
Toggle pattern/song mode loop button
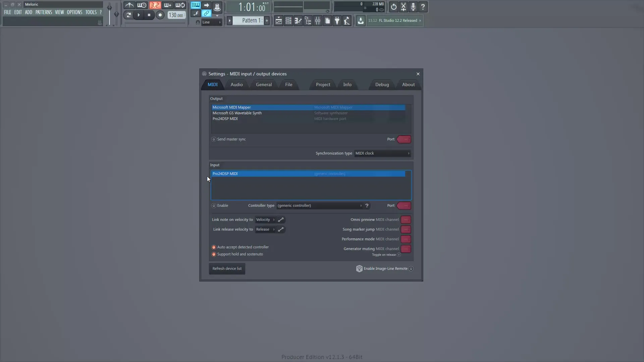[128, 15]
